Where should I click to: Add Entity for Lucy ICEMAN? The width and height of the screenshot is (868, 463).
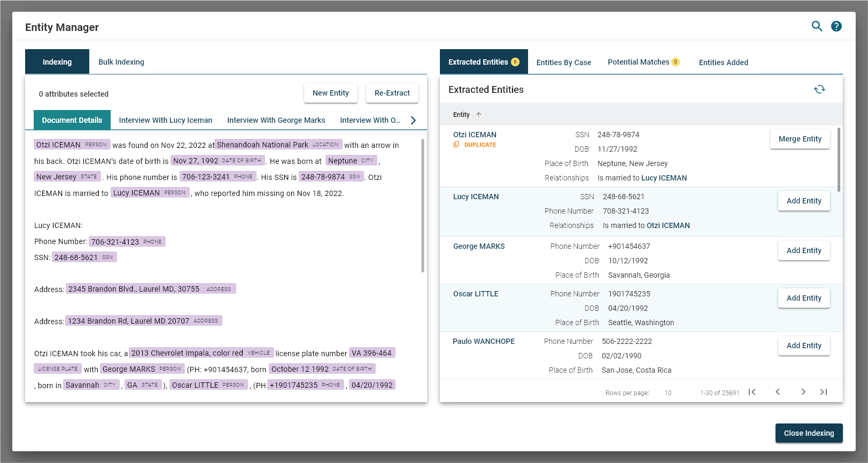[804, 201]
